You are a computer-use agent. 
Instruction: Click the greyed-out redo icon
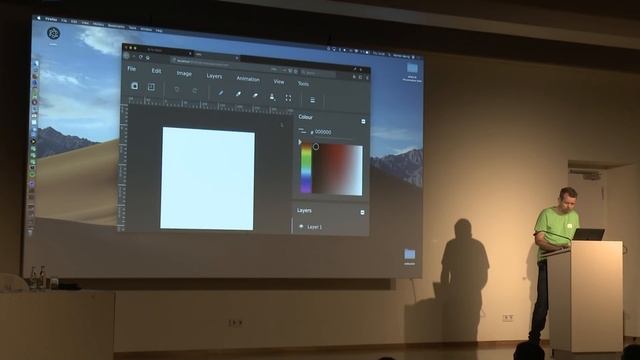pos(195,91)
